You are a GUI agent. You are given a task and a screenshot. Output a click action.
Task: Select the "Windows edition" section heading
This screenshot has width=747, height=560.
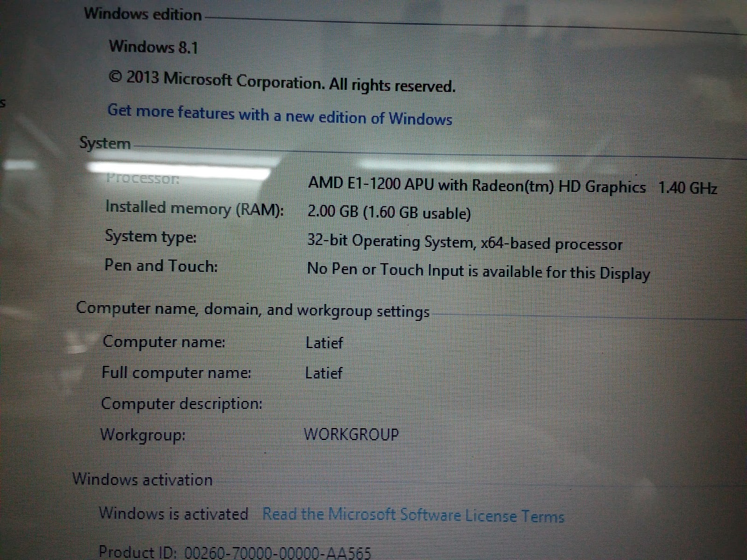[143, 14]
